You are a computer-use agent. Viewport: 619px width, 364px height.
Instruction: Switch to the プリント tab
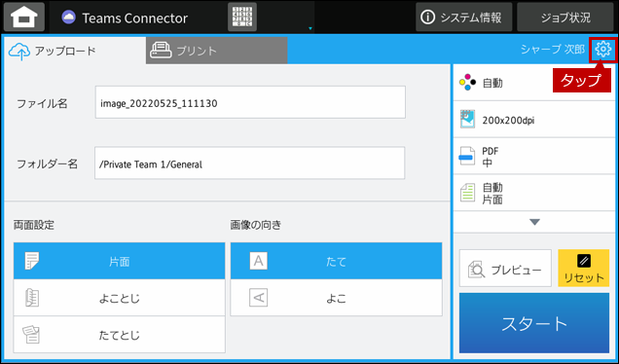pyautogui.click(x=216, y=51)
